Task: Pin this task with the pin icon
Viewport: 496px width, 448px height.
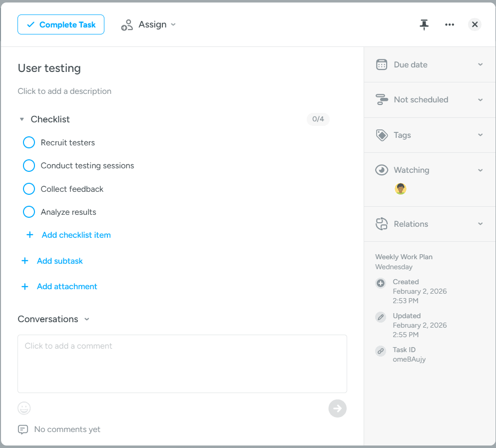Action: [424, 24]
